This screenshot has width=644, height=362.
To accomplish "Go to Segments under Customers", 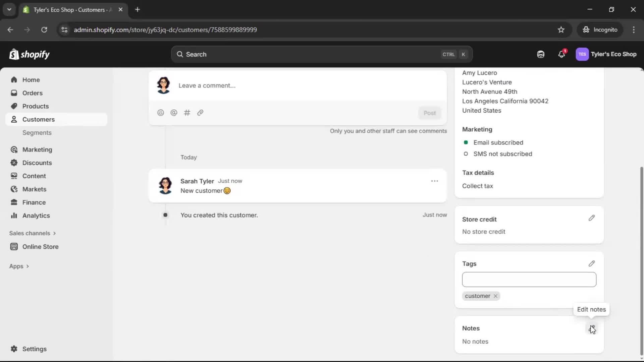I will [37, 133].
